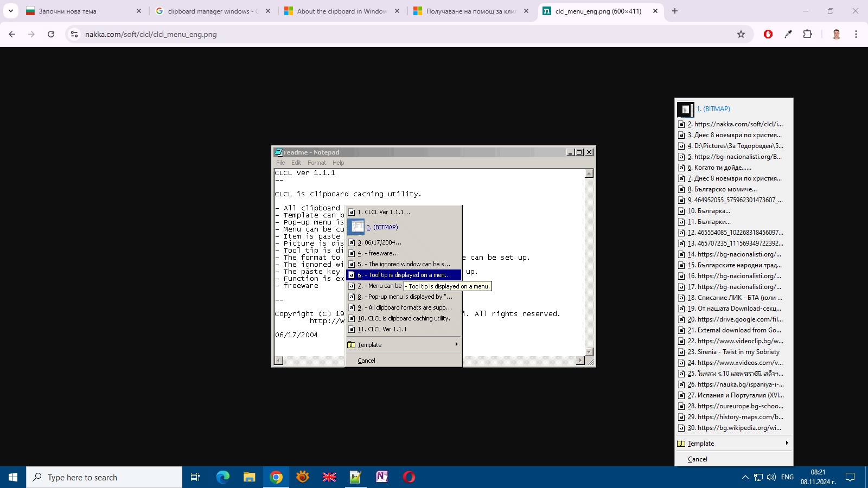Click the bitmap thumbnail icon of item 1
Screen dimensions: 868x488
[x=685, y=110]
